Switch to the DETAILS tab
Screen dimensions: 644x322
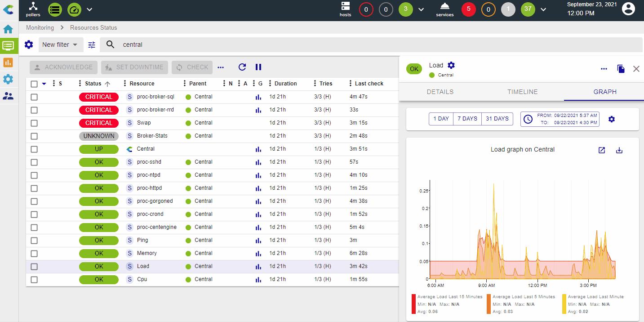[440, 92]
